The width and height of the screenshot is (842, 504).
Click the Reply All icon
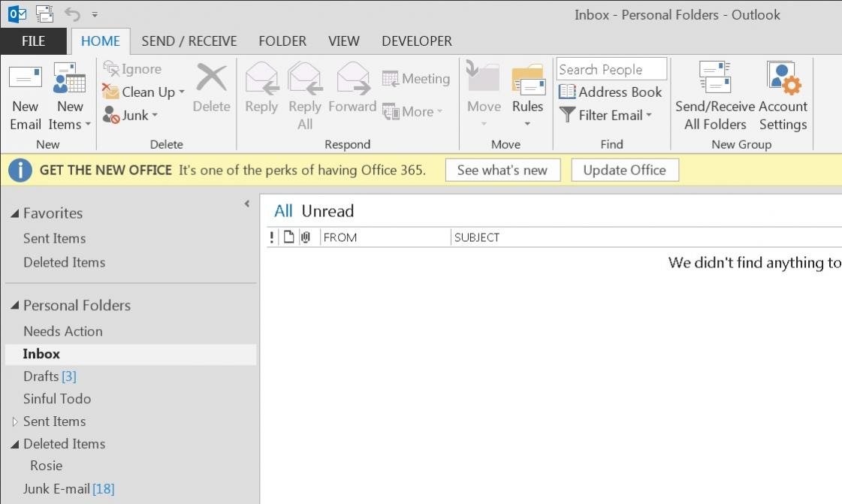click(x=305, y=78)
